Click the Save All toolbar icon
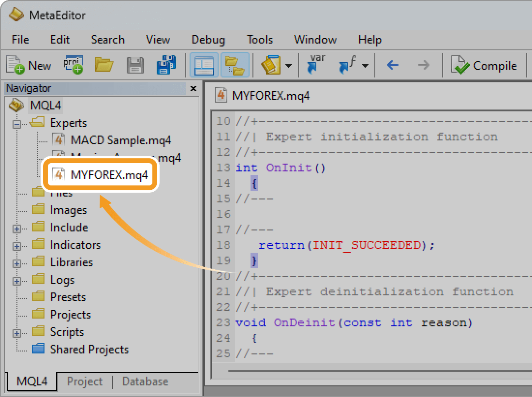532x397 pixels. 166,65
